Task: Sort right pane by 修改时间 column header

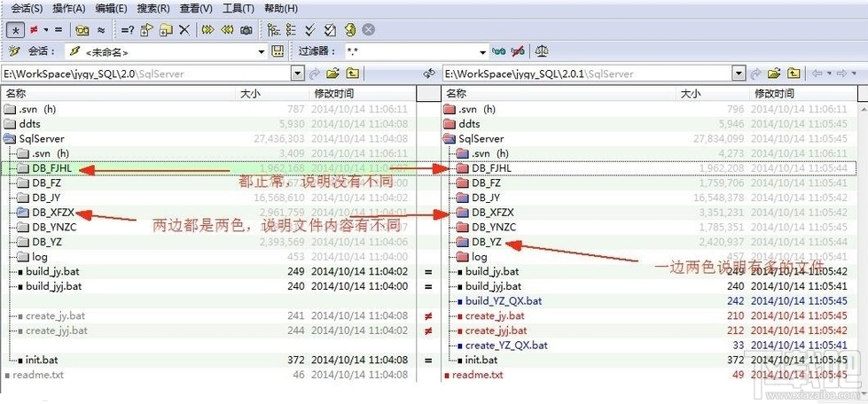Action: pos(802,94)
